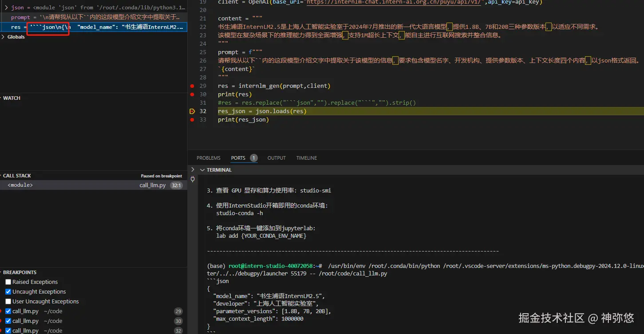Click the yellow execution arrow at line 32
644x334 pixels.
point(192,111)
